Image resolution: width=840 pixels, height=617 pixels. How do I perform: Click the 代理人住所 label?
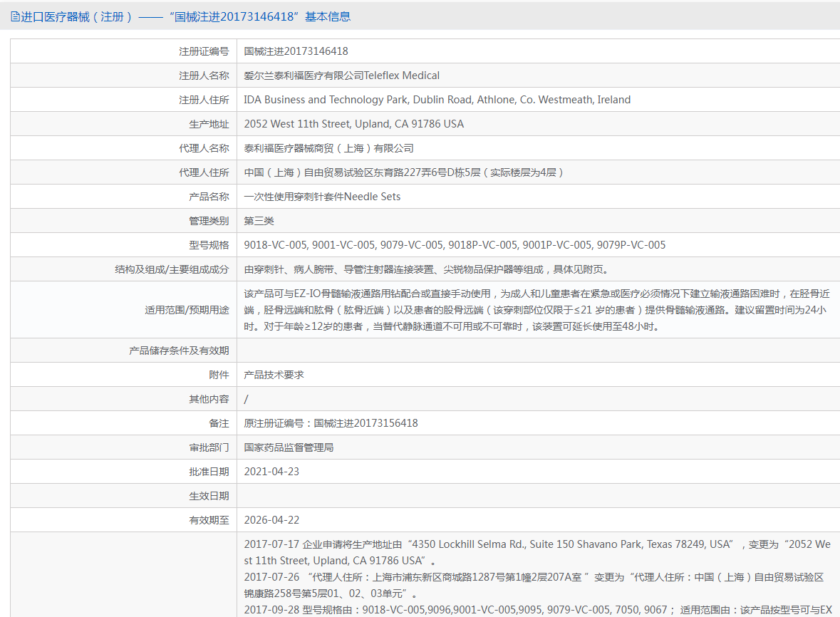tap(204, 172)
